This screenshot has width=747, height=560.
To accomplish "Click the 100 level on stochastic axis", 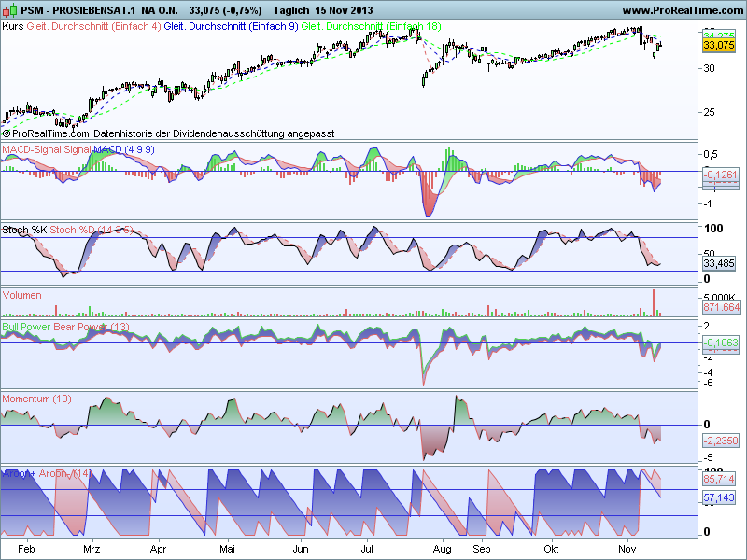I will coord(713,228).
